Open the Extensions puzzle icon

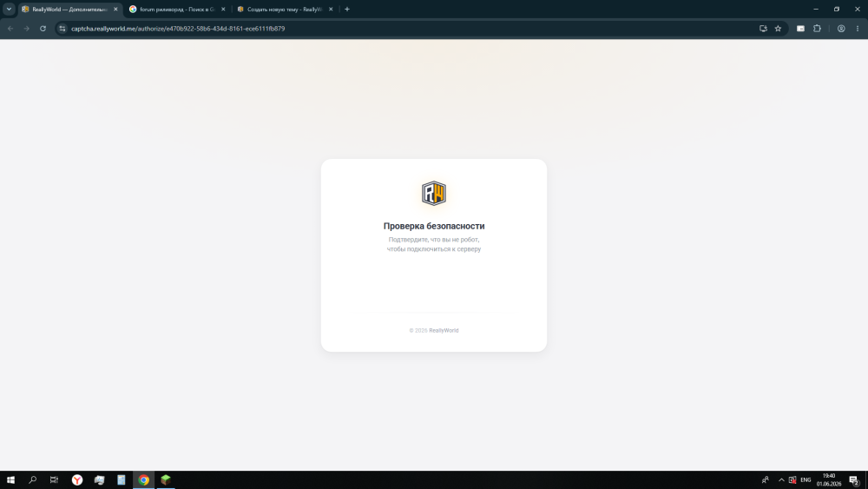click(817, 29)
